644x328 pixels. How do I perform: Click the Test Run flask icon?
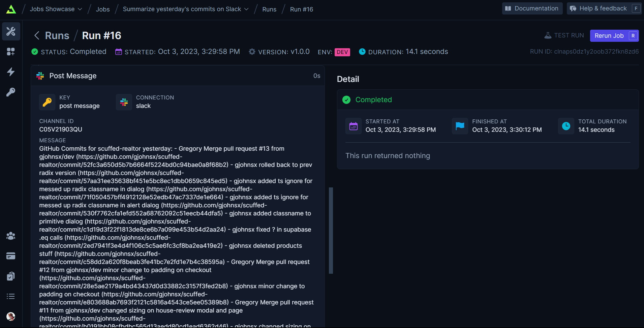click(548, 35)
